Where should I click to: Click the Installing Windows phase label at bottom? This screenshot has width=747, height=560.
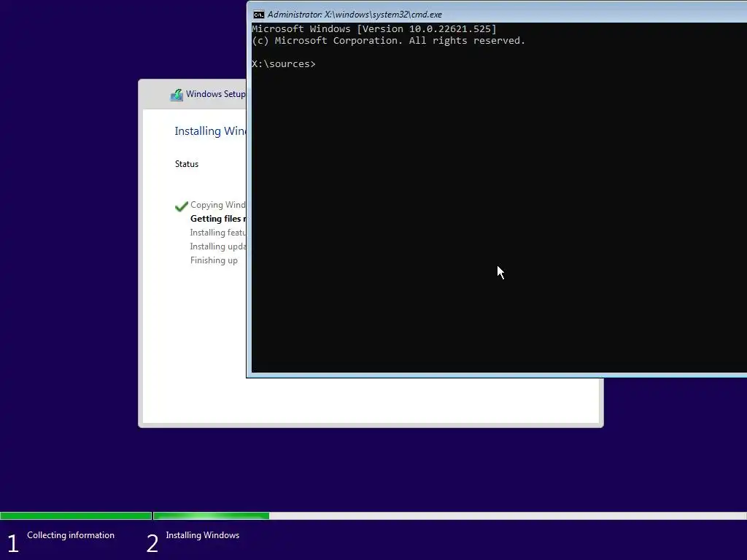(203, 535)
